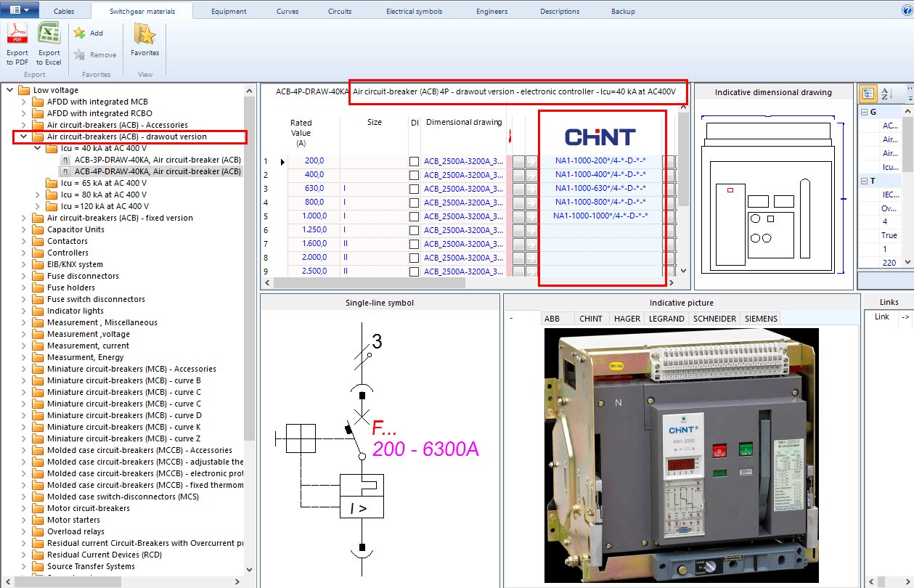Screen dimensions: 914x588
Task: Select the Add favorites star icon
Action: click(78, 33)
